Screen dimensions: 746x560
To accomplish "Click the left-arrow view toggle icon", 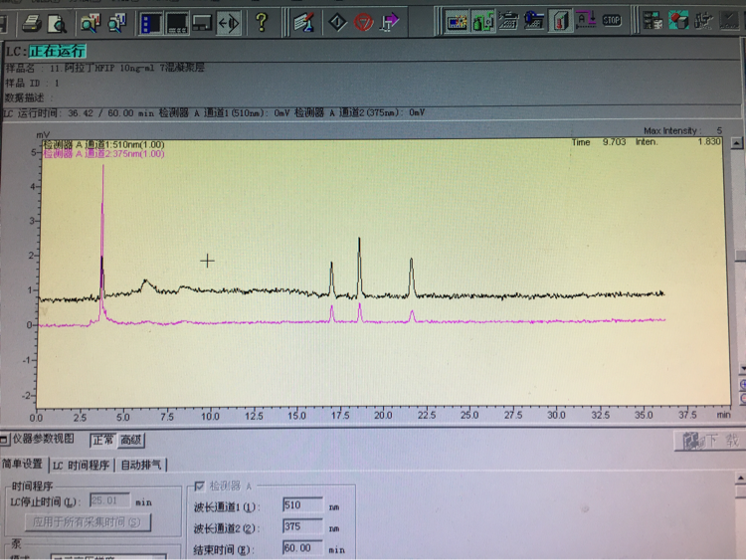I will pos(229,23).
